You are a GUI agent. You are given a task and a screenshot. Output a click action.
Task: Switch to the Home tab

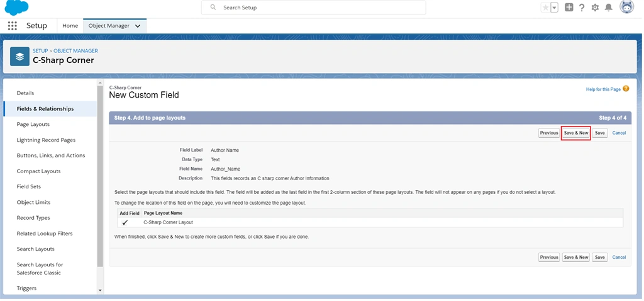pos(70,25)
